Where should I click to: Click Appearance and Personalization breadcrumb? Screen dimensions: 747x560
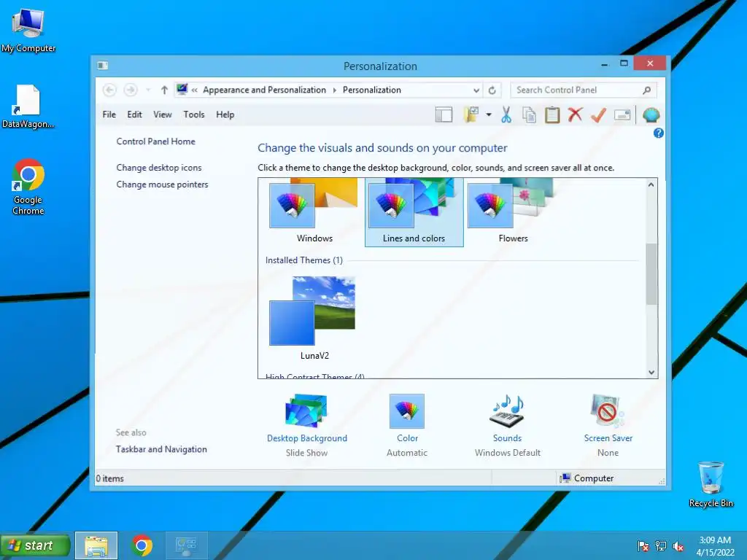click(264, 90)
